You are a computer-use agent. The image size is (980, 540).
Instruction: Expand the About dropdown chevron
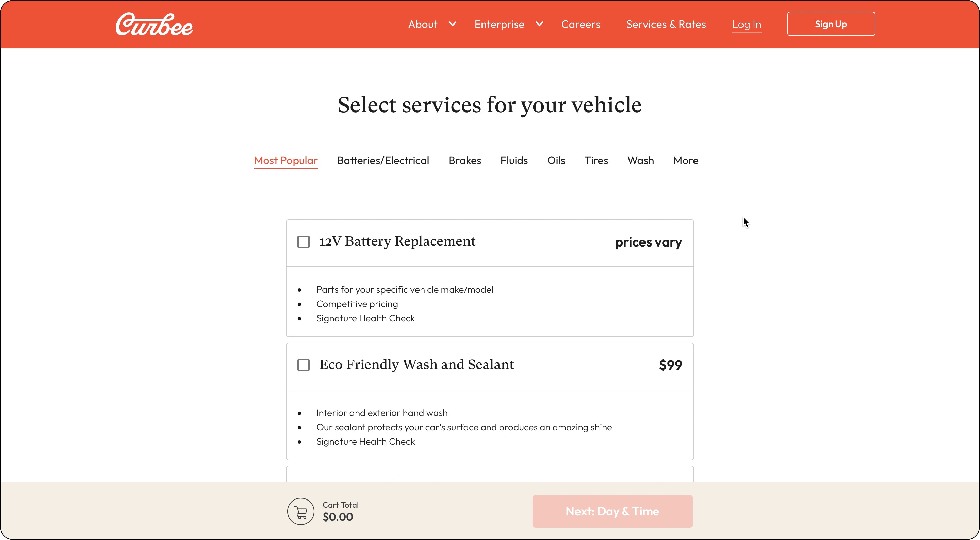452,24
